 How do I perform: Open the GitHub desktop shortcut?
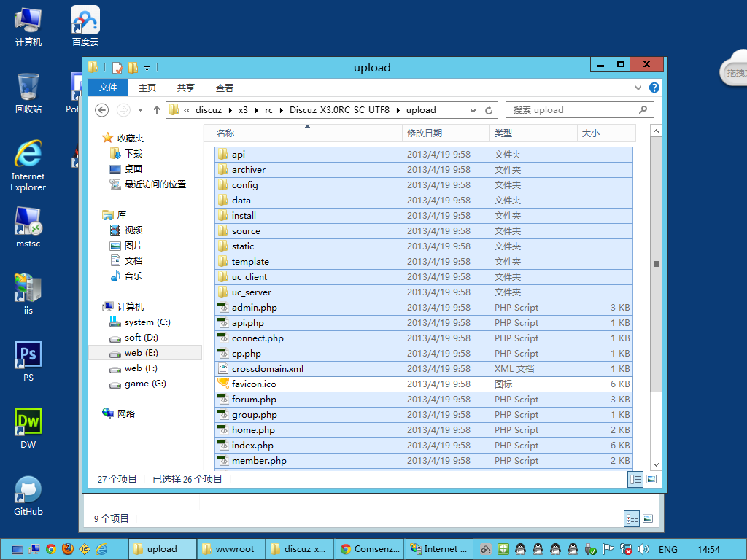coord(28,496)
